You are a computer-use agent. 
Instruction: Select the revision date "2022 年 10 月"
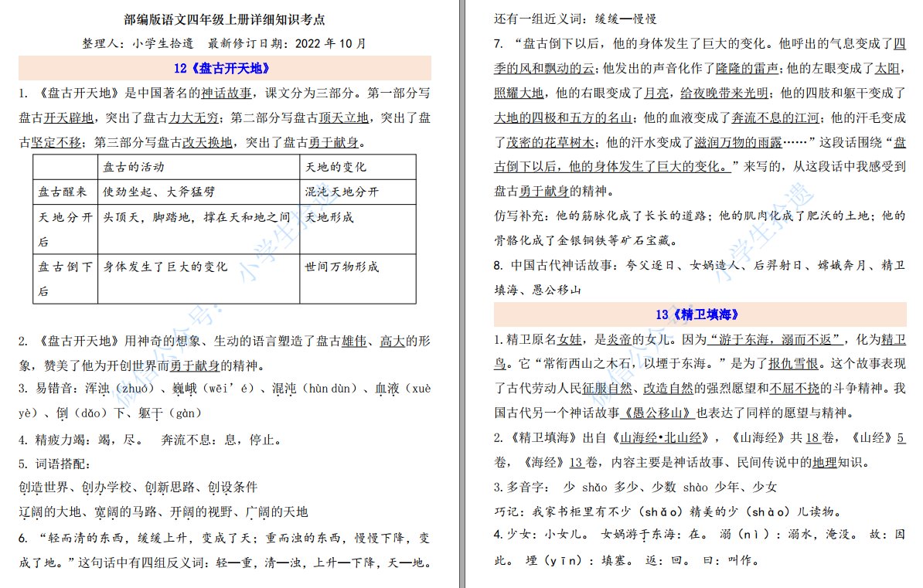(x=330, y=43)
